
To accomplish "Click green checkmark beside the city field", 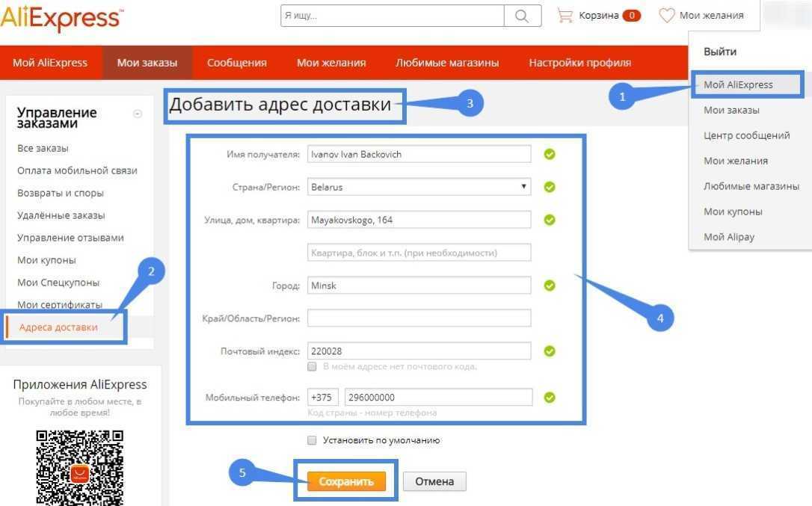I will 550,286.
